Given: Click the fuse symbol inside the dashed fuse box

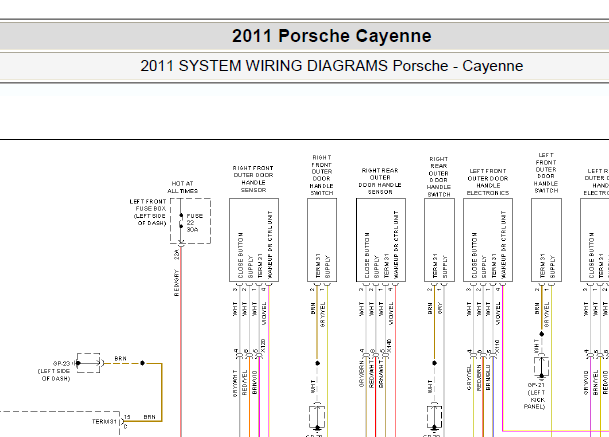Looking at the screenshot, I should coord(181,221).
